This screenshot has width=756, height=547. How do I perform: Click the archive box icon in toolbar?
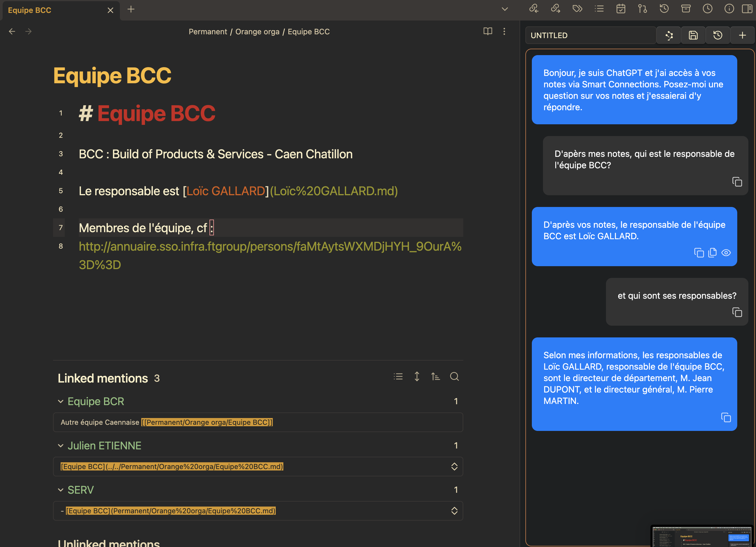point(686,9)
